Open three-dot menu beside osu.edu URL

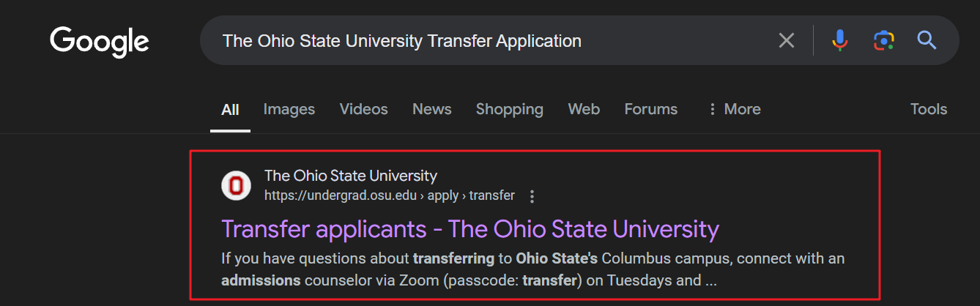(532, 196)
